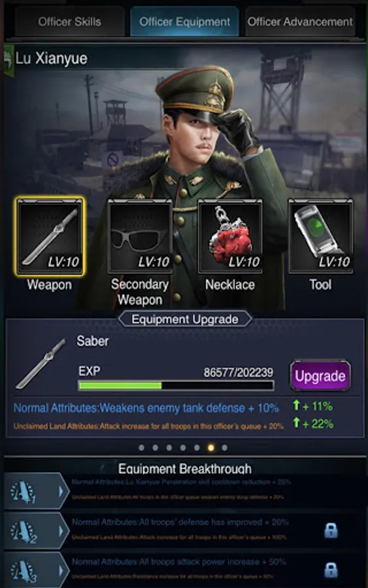Open the third breakthrough tier badge
368x588 pixels.
24,571
